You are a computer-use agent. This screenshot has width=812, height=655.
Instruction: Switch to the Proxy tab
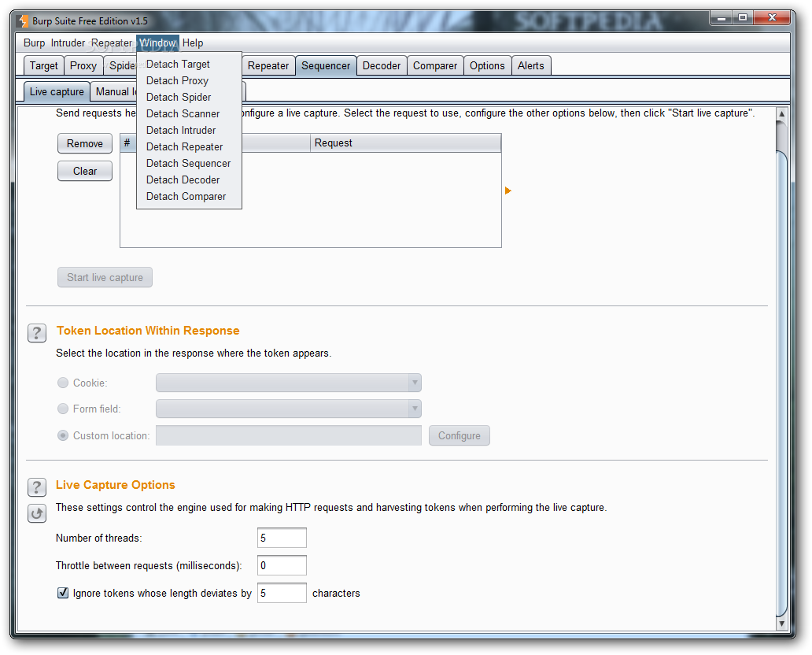pyautogui.click(x=83, y=66)
